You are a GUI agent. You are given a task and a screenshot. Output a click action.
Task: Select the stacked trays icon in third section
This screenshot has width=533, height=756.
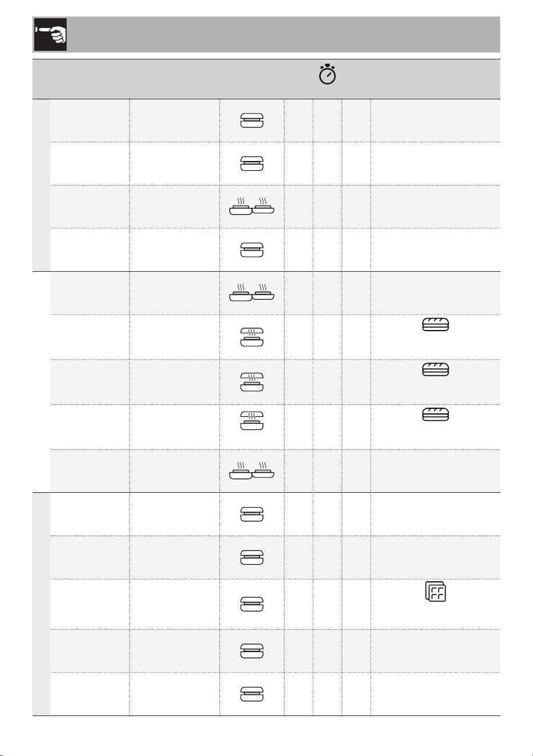435,592
